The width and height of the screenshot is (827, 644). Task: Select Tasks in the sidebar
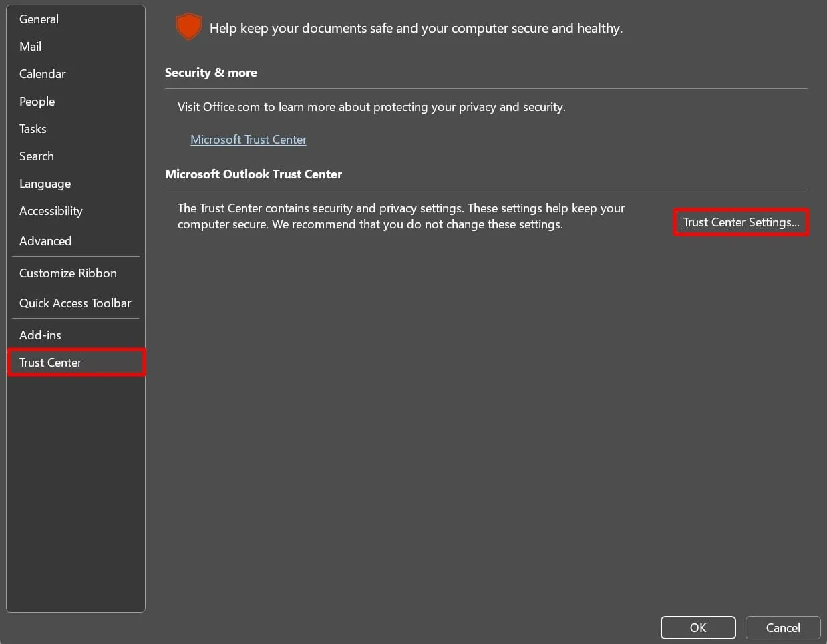33,128
